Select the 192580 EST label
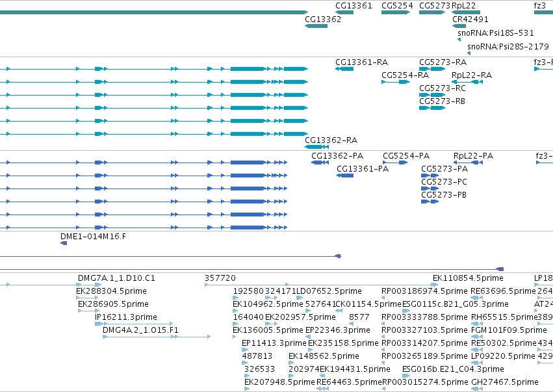Viewport: 553px width, 392px height. point(248,291)
